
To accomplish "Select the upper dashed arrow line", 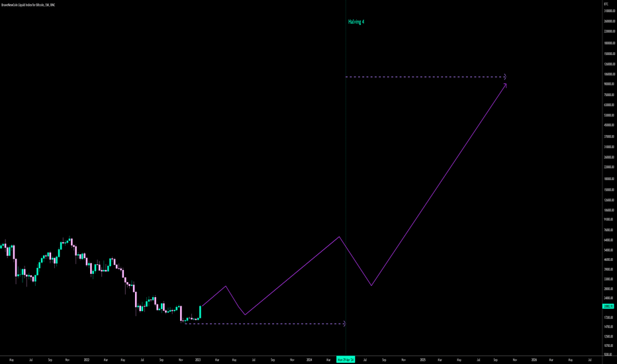I will point(426,77).
